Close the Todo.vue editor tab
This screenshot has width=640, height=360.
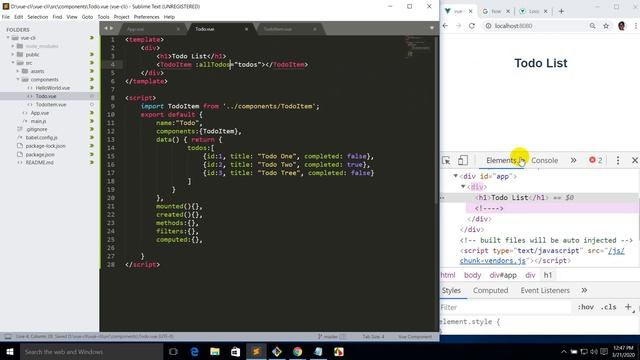point(247,29)
